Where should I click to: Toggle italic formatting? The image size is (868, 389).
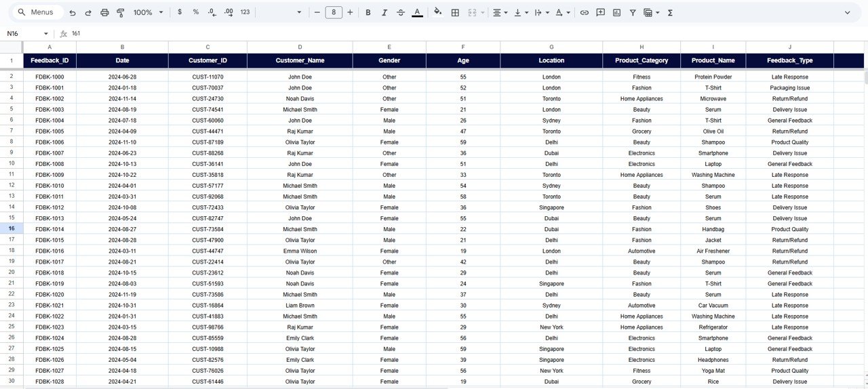384,12
